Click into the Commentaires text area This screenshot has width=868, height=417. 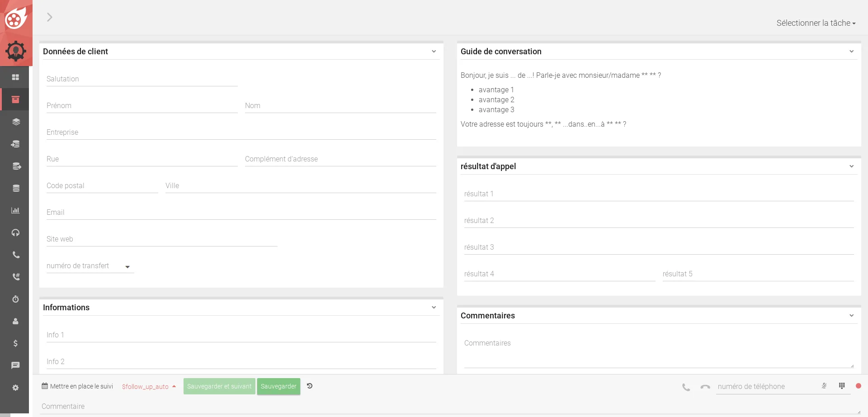point(659,352)
